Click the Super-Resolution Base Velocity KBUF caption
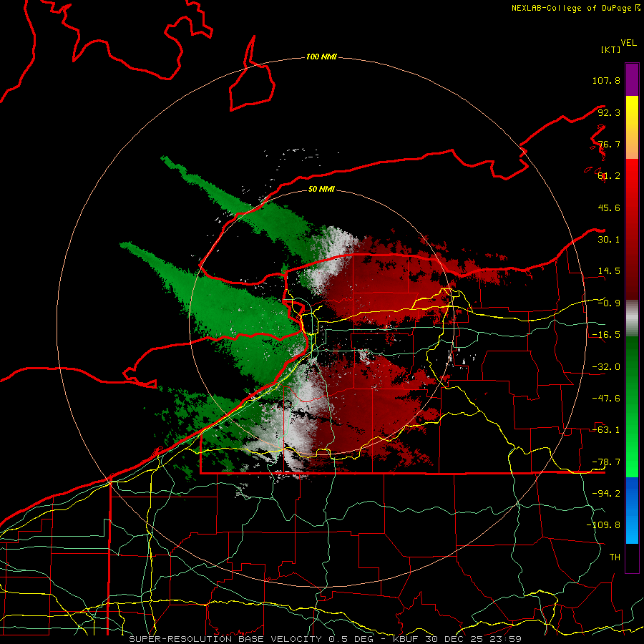Viewport: 644px width, 644px height. tap(326, 639)
